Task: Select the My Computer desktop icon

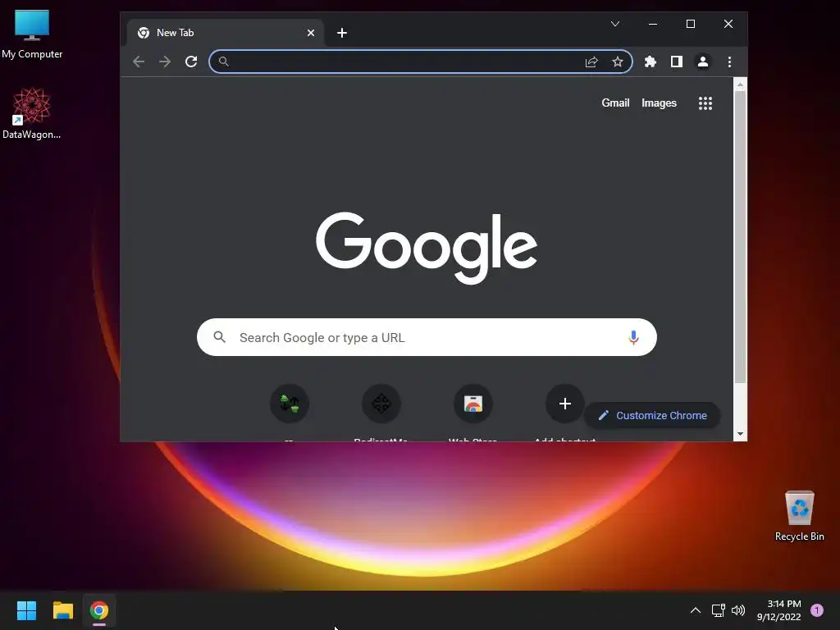Action: coord(32,34)
